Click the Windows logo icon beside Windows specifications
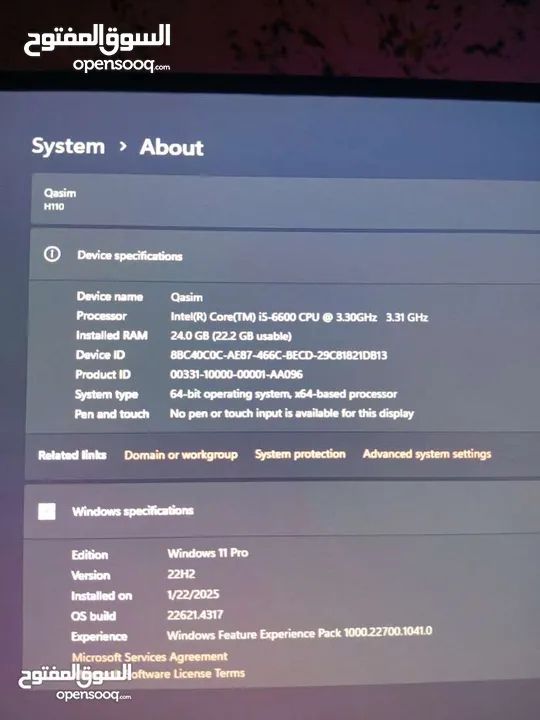The height and width of the screenshot is (720, 540). click(x=47, y=511)
